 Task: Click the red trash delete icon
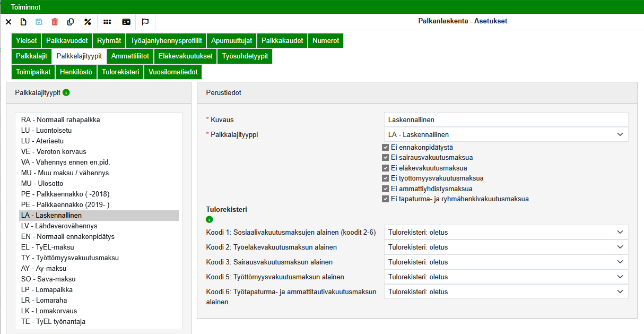pyautogui.click(x=55, y=22)
